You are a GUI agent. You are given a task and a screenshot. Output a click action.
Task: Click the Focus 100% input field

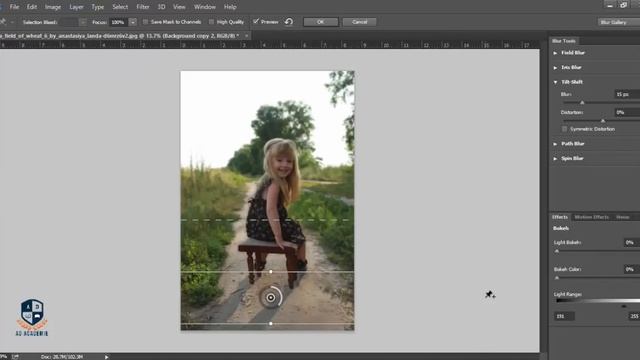click(118, 22)
